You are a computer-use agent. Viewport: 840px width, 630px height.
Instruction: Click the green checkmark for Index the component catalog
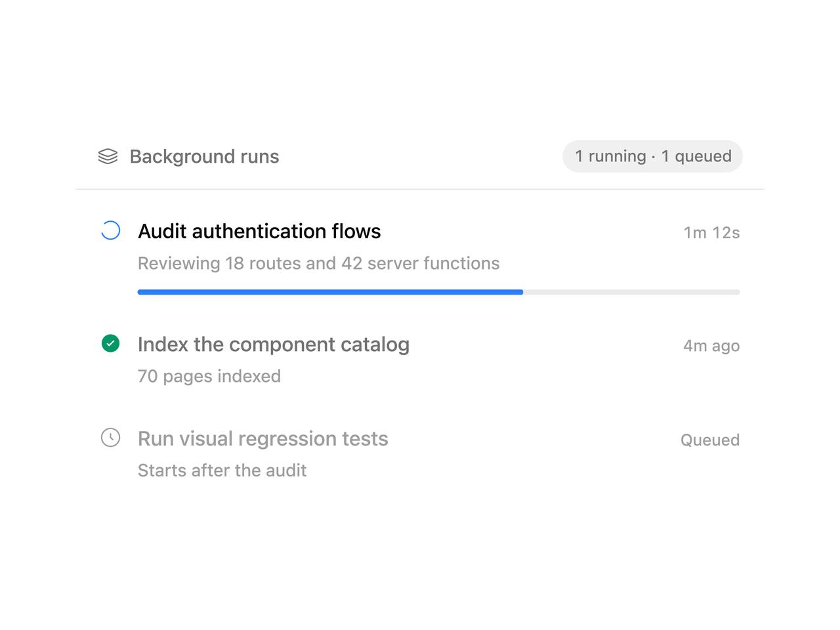(x=110, y=343)
